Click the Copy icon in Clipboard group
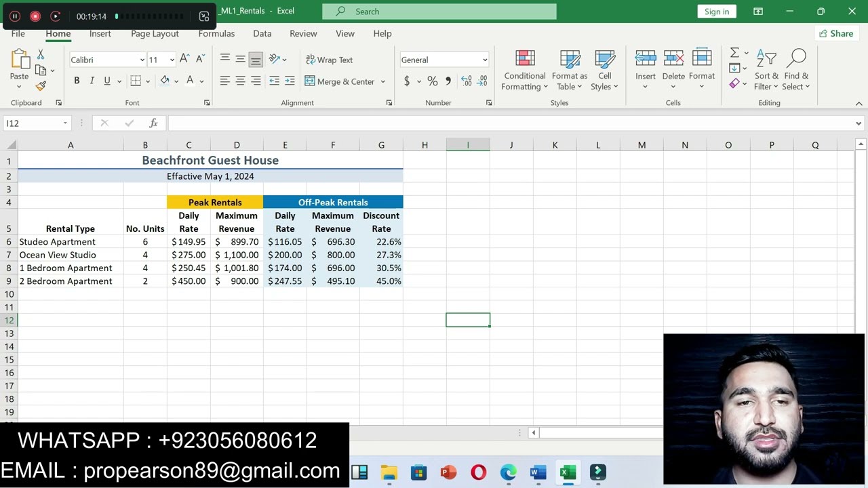The width and height of the screenshot is (868, 488). 41,70
